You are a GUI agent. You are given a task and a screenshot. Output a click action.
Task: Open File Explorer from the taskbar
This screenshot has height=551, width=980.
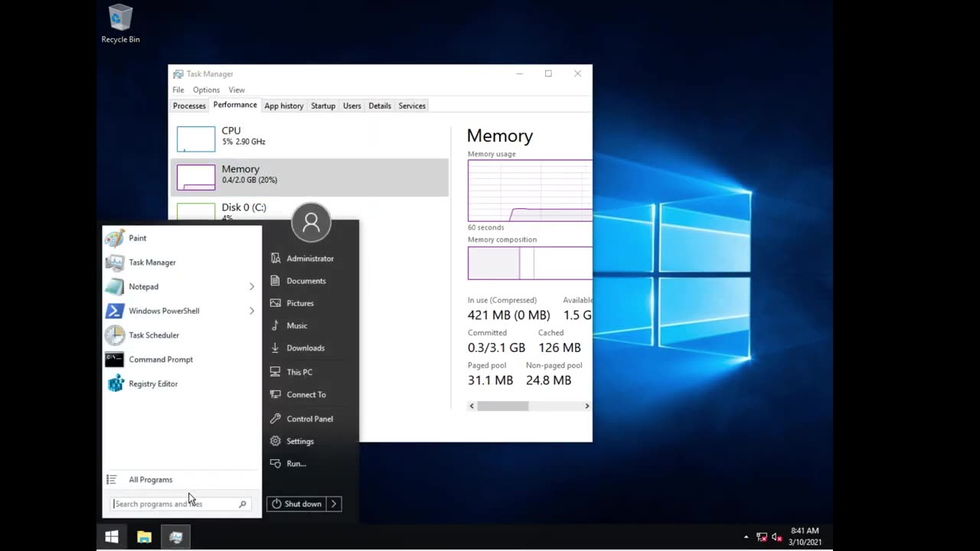coord(144,537)
